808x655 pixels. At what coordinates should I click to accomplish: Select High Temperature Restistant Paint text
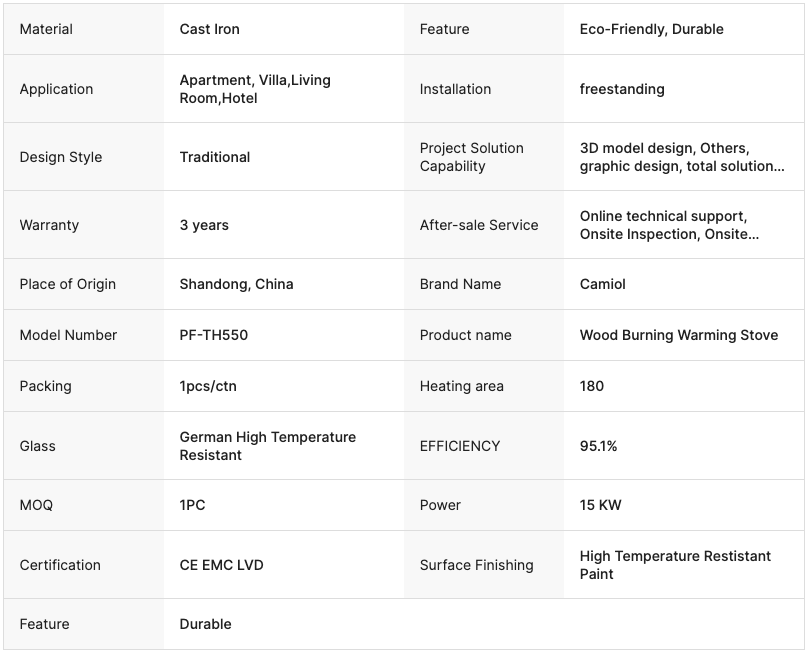tap(675, 565)
